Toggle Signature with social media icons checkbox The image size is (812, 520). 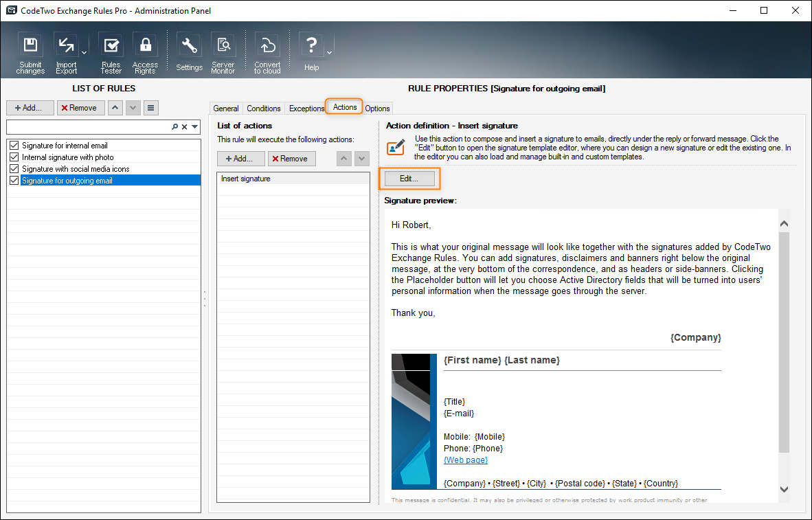click(x=14, y=169)
